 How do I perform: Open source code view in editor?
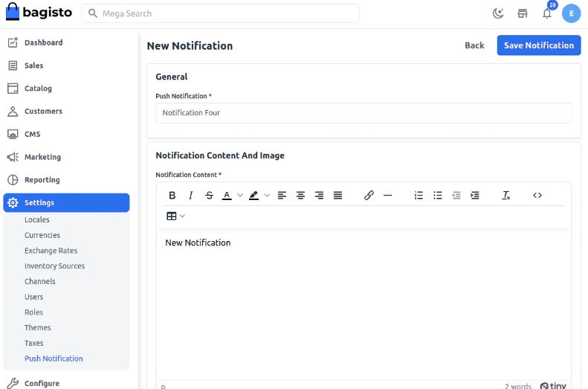(x=537, y=196)
